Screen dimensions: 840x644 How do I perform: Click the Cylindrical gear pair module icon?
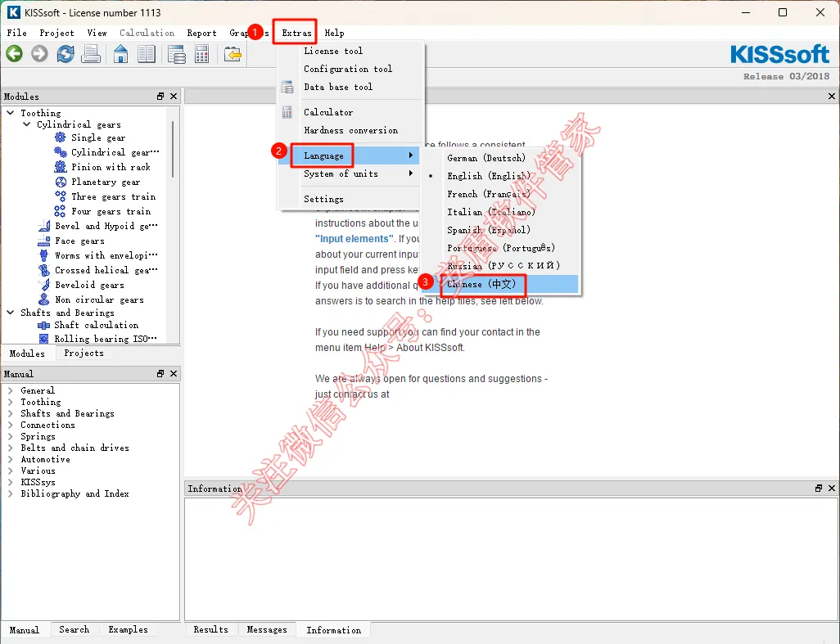point(61,152)
